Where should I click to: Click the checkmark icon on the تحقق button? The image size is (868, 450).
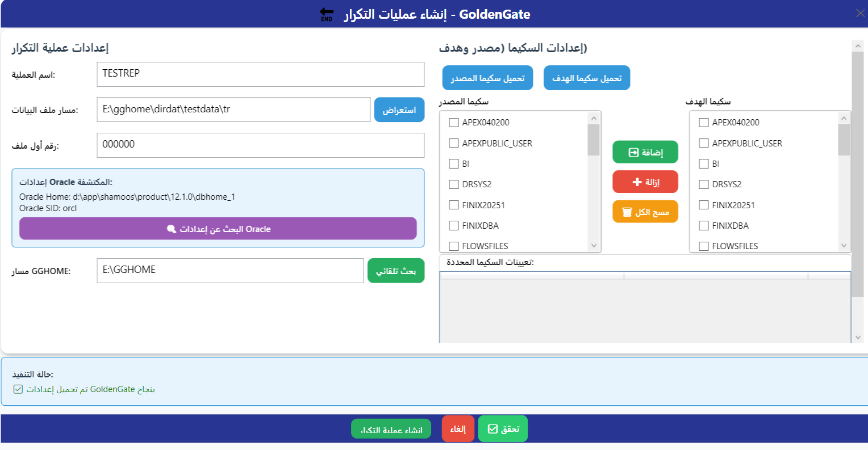tap(493, 429)
